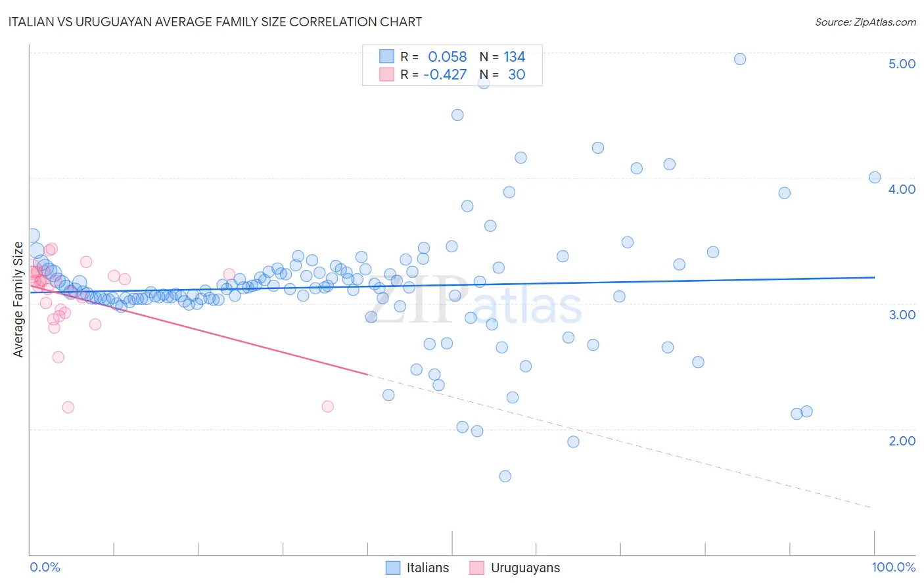The width and height of the screenshot is (924, 586).
Task: Select the R = 0.058 correlation value
Action: [x=434, y=56]
